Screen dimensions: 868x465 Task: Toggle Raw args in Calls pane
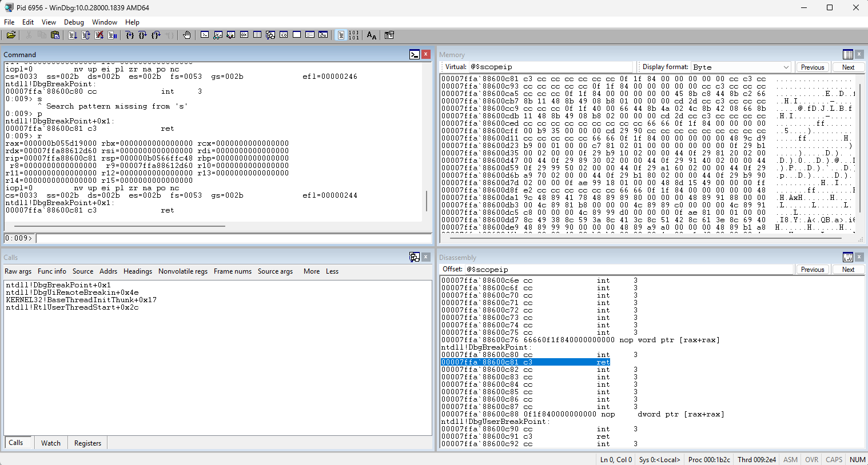(x=18, y=271)
